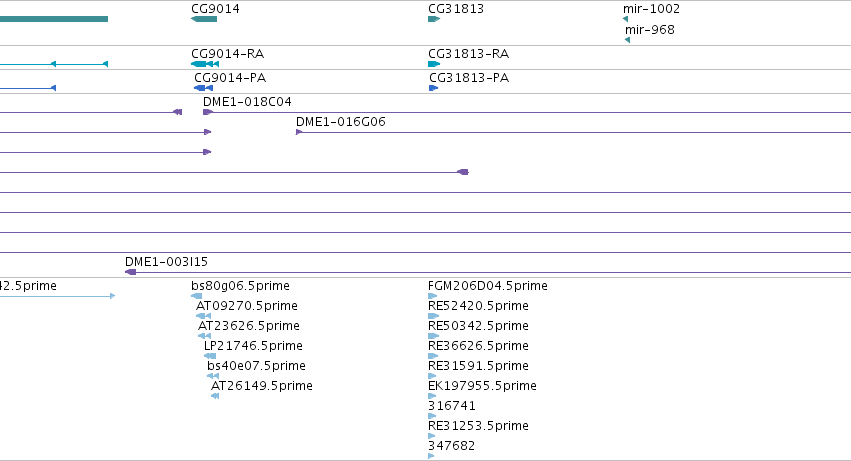Image resolution: width=851 pixels, height=461 pixels.
Task: Click the mir-968 arrowhead glyph
Action: pos(627,40)
